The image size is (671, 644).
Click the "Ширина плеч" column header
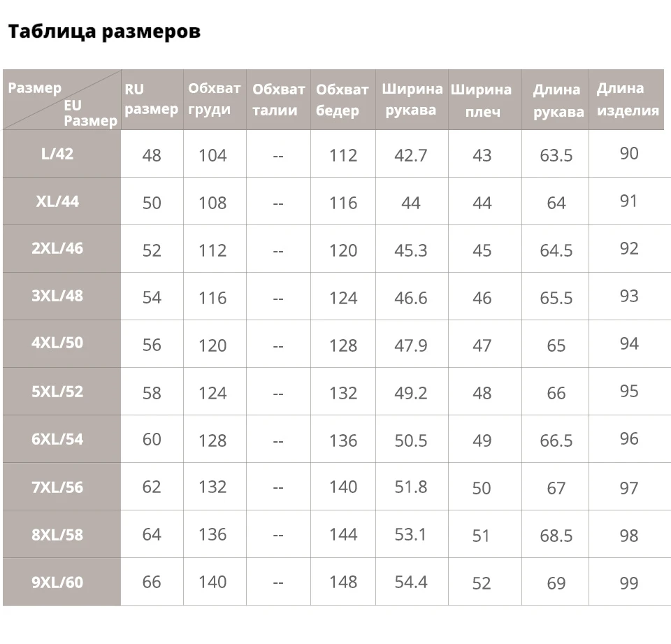pyautogui.click(x=482, y=100)
